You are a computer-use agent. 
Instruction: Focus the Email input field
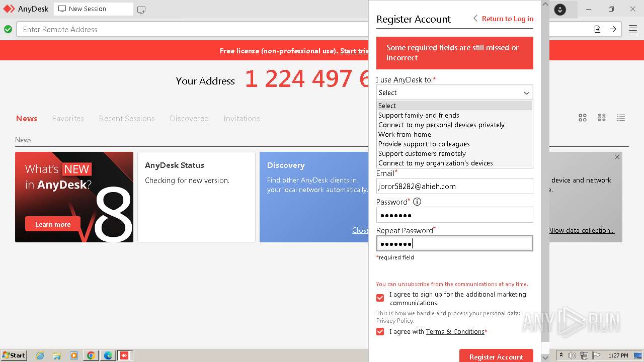coord(454,186)
